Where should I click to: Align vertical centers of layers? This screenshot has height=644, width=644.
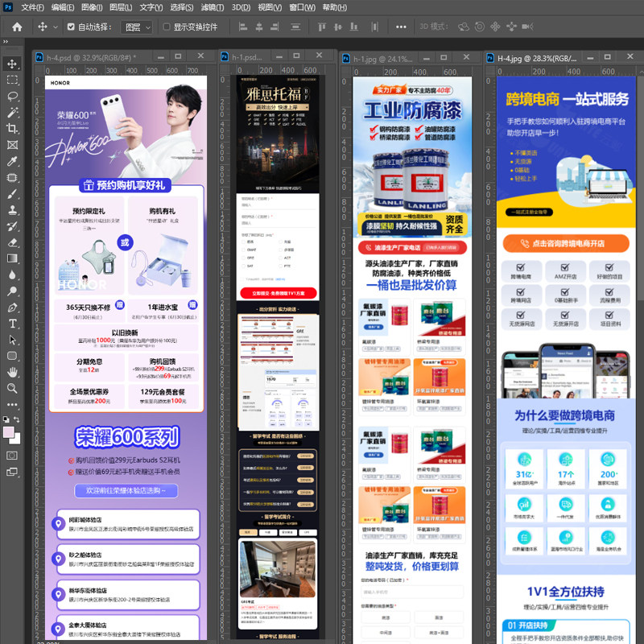point(338,27)
